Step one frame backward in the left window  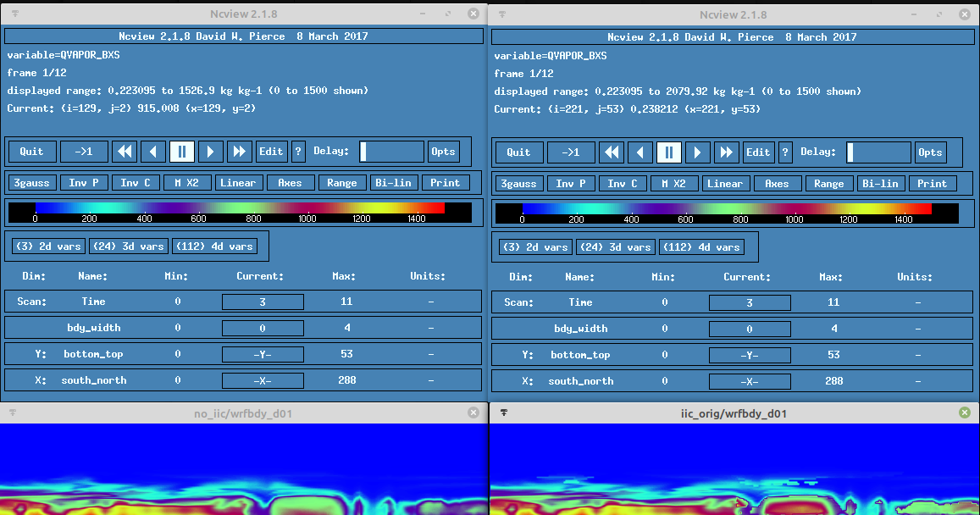click(x=152, y=152)
